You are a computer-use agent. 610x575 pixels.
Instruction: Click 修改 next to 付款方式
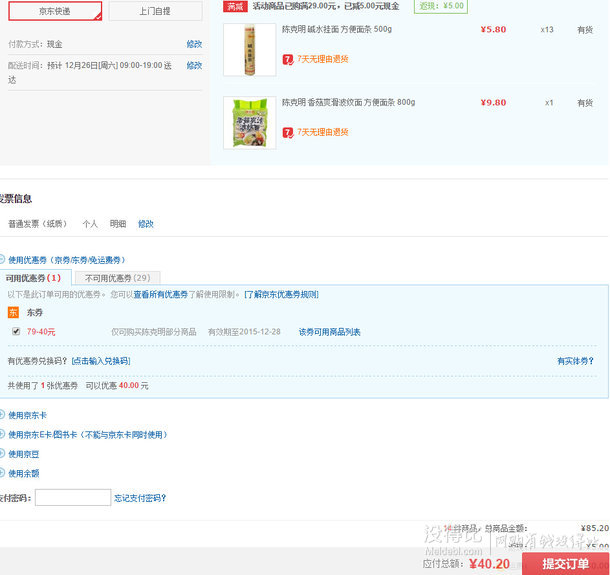[x=194, y=44]
